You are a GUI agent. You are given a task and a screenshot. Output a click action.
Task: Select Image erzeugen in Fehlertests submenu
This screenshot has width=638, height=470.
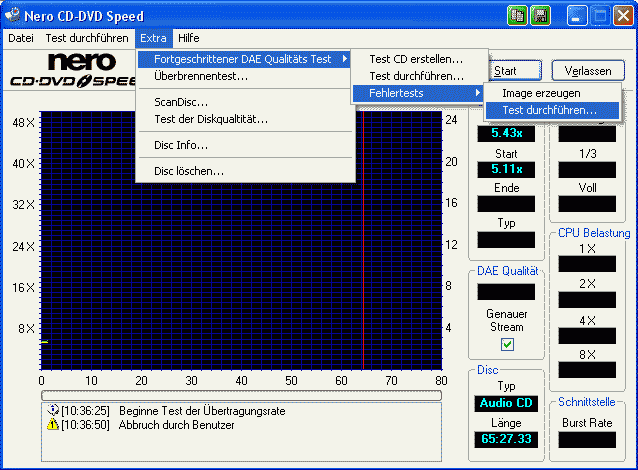552,93
